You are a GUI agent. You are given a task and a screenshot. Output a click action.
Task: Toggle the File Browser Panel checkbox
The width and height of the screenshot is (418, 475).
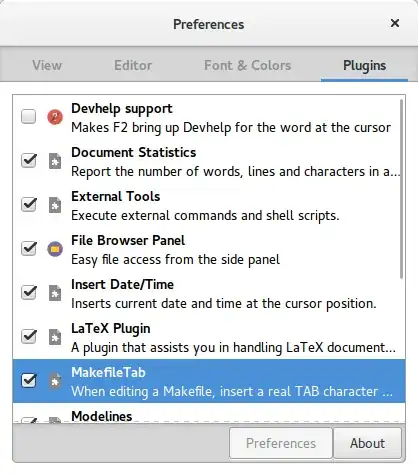(29, 249)
